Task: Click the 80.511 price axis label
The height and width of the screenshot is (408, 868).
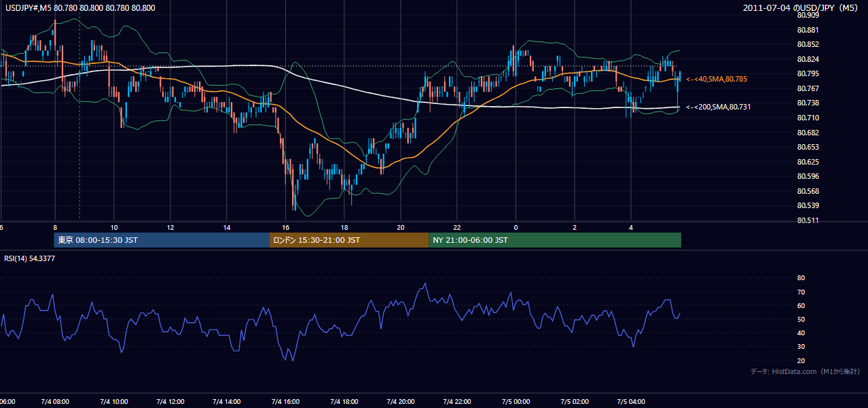Action: pyautogui.click(x=808, y=220)
